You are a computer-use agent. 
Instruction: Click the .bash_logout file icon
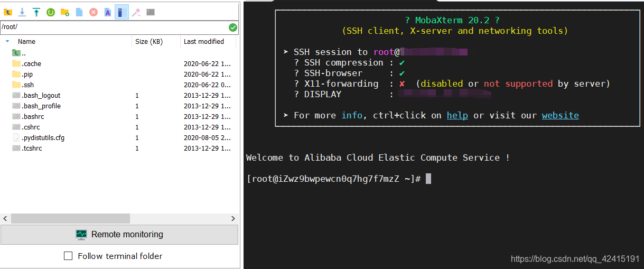pyautogui.click(x=16, y=95)
